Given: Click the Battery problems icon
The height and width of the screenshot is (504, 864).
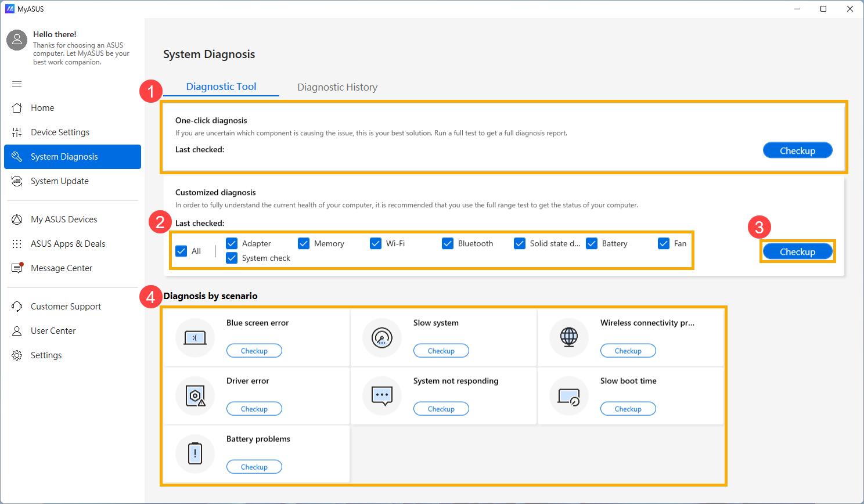Looking at the screenshot, I should point(195,453).
